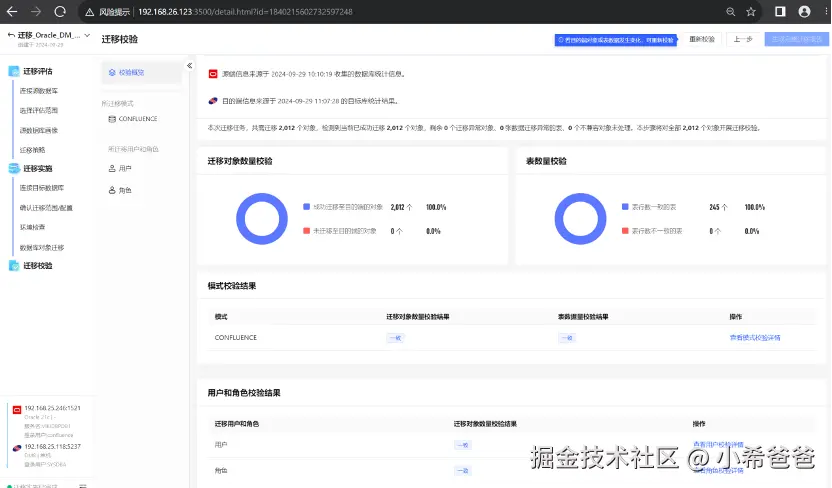Click the 245 个 table count value

pos(718,207)
